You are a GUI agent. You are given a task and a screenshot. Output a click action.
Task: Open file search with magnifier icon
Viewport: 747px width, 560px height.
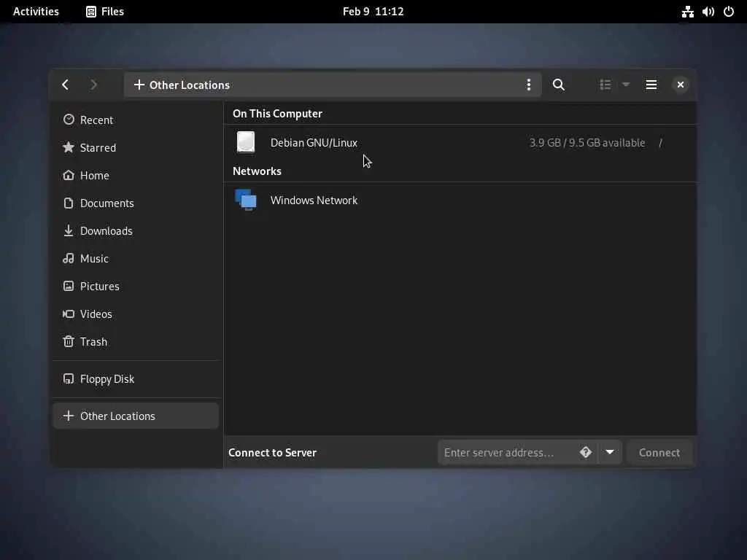pyautogui.click(x=558, y=85)
